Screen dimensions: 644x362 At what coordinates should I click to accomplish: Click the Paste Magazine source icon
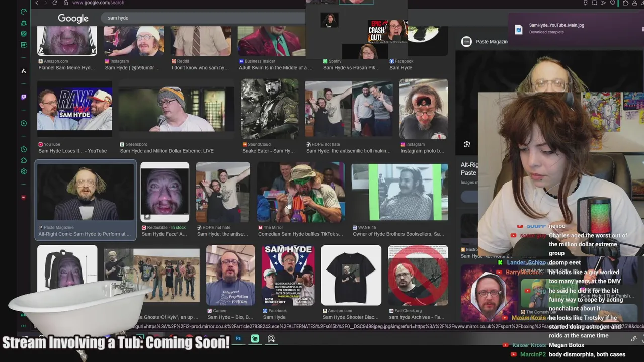click(466, 42)
